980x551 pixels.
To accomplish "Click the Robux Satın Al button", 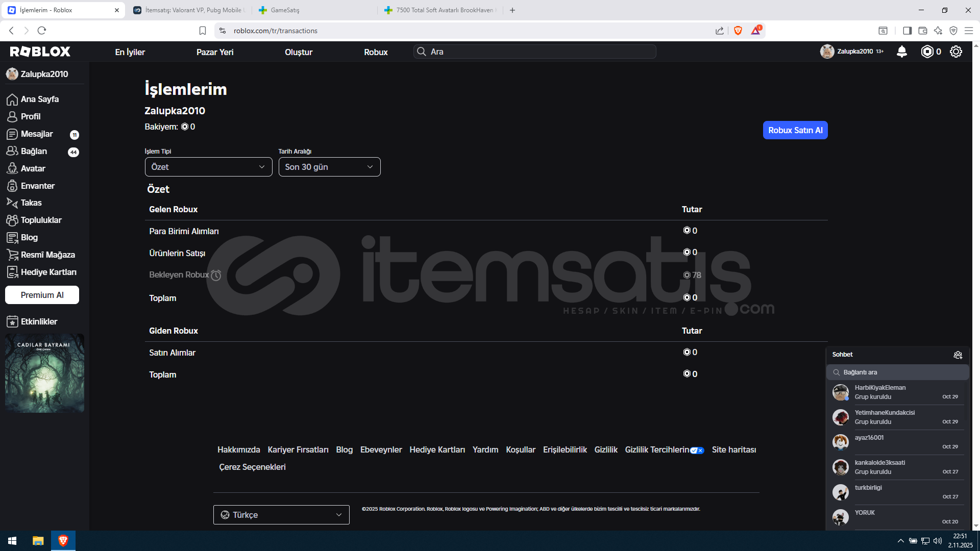I will pos(795,130).
